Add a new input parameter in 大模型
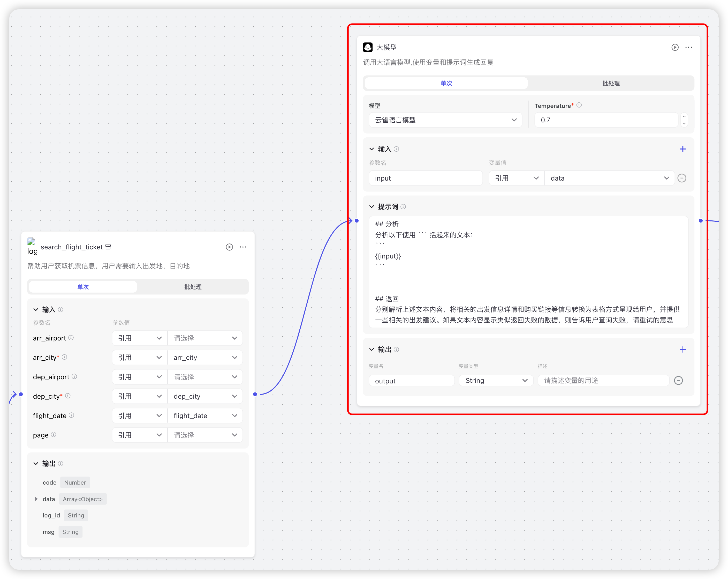This screenshot has height=579, width=728. click(x=682, y=149)
